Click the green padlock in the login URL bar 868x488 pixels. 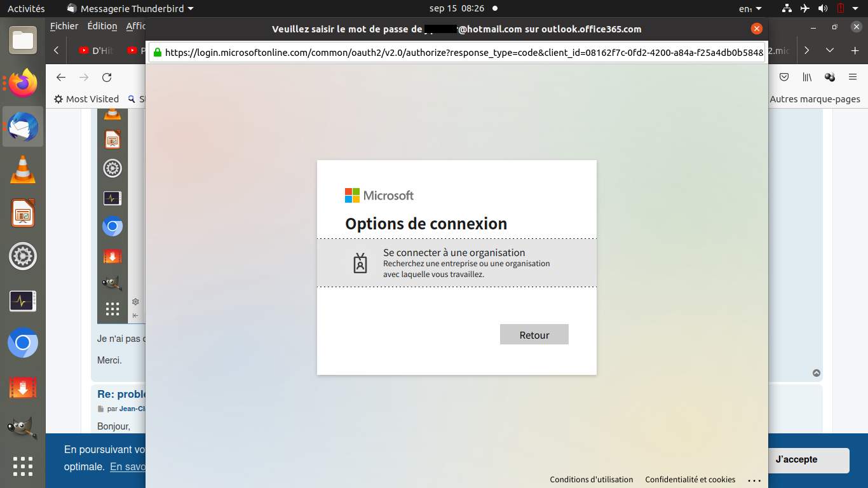(157, 53)
